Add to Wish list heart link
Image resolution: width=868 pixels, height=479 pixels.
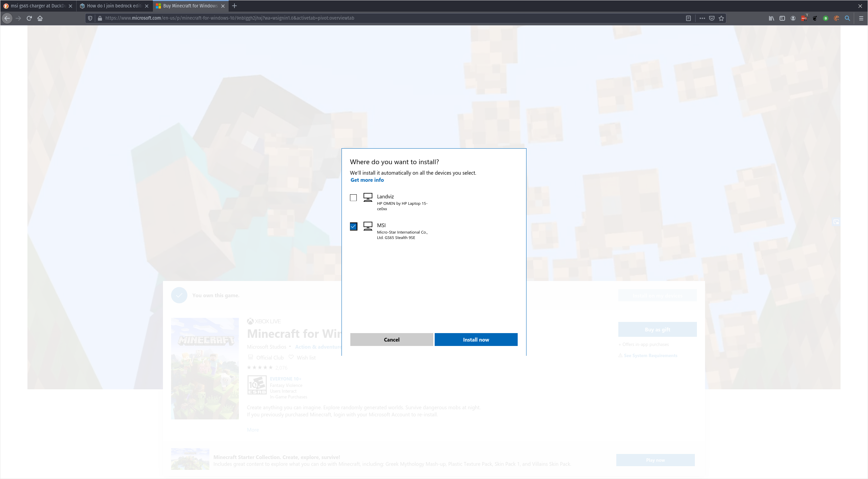(302, 357)
